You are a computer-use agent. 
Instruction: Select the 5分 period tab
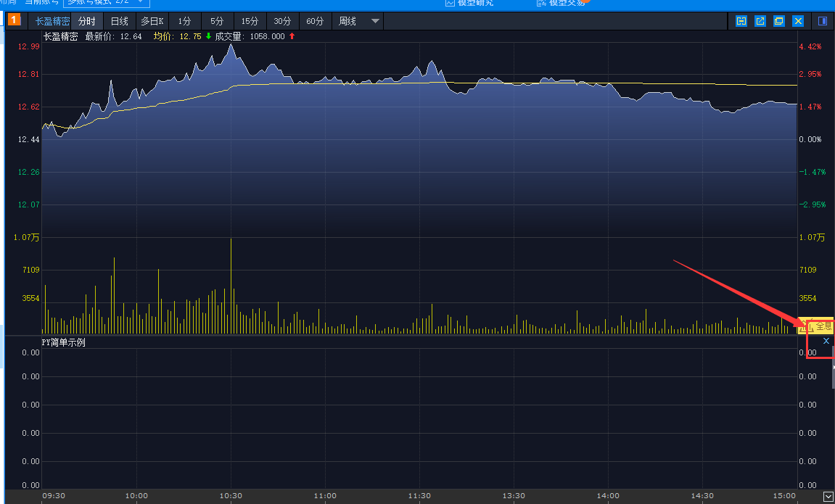pyautogui.click(x=217, y=21)
